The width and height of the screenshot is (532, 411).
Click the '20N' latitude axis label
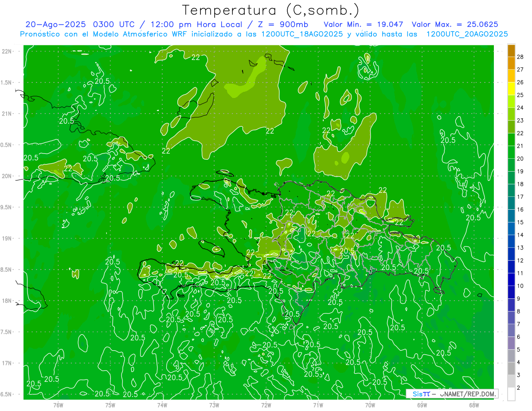[7, 176]
